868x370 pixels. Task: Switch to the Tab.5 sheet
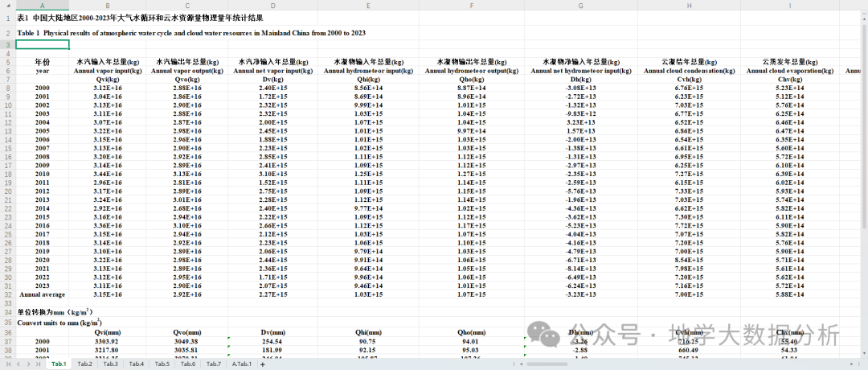coord(162,364)
